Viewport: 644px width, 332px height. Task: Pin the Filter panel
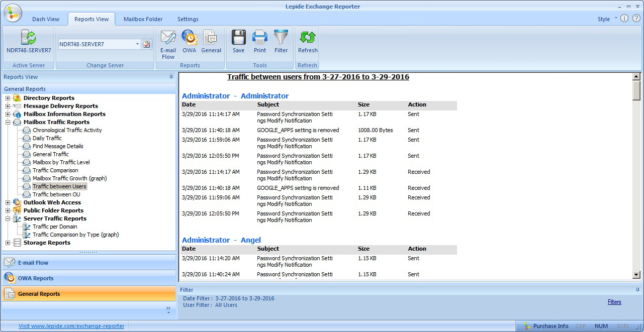point(637,290)
